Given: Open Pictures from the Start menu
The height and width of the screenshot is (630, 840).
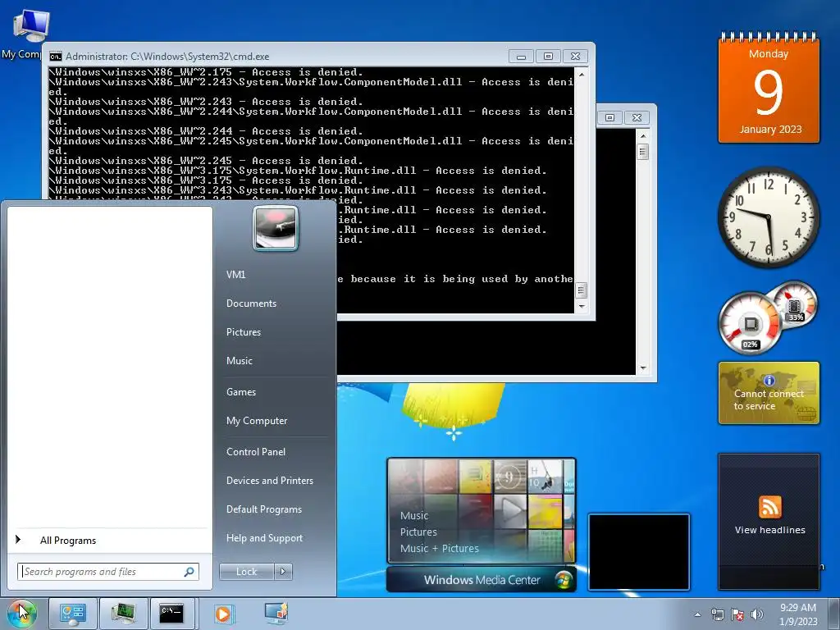Looking at the screenshot, I should (243, 332).
